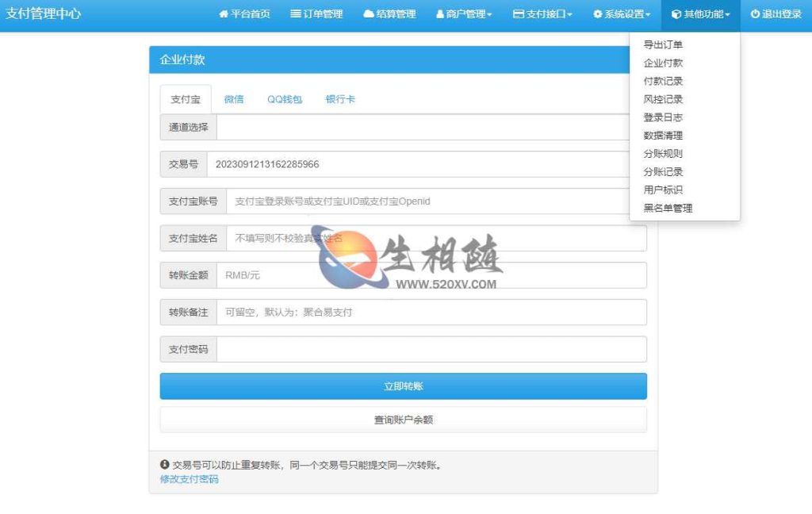Select the list icon on 订单管理
The width and height of the screenshot is (812, 514).
click(295, 13)
